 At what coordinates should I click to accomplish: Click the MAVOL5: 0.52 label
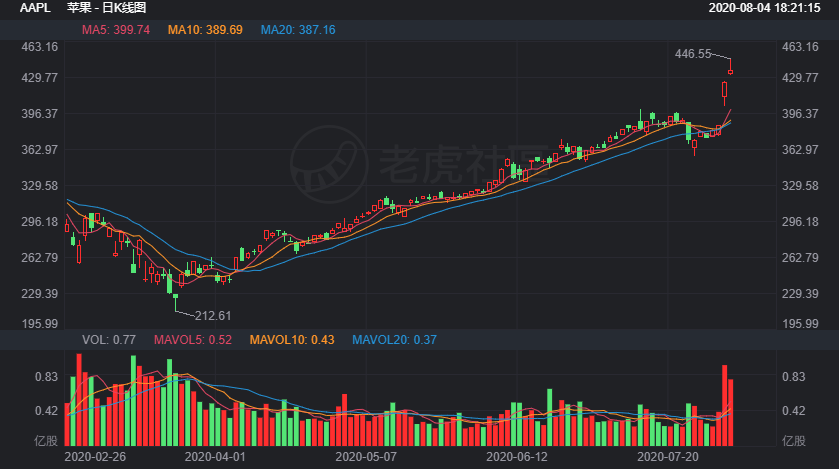pos(193,340)
